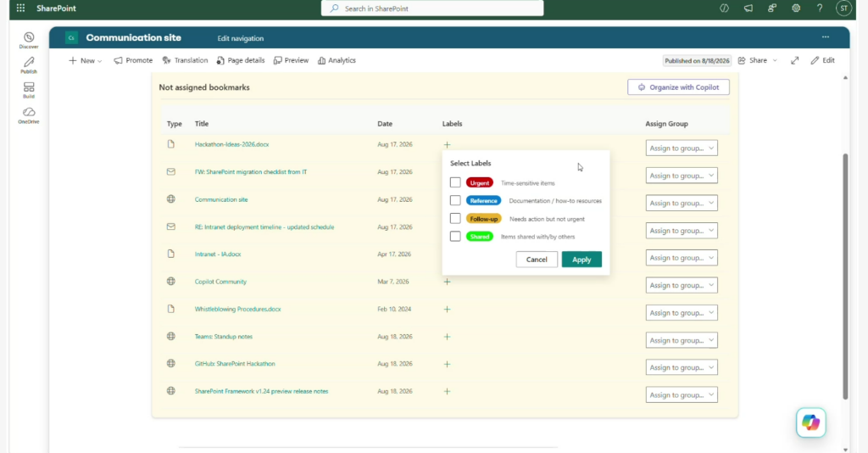
Task: Open Intranet - IA.docx link
Action: coord(218,254)
